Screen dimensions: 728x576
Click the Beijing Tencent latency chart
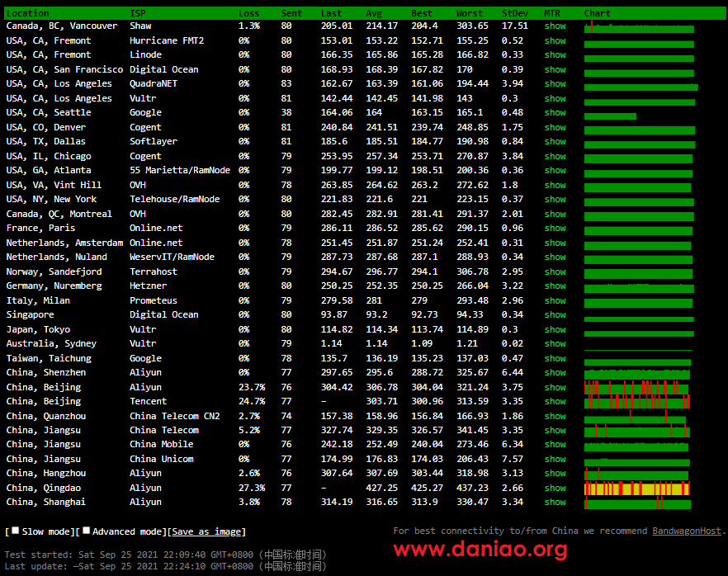(636, 402)
